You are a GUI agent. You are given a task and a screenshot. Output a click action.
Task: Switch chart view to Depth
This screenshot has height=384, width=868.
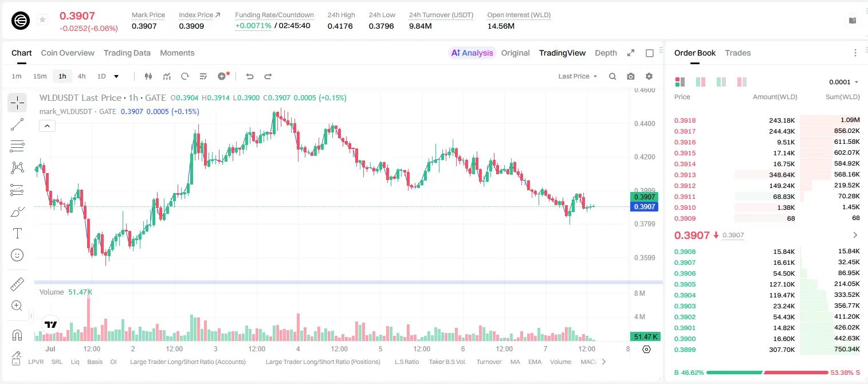coord(606,53)
